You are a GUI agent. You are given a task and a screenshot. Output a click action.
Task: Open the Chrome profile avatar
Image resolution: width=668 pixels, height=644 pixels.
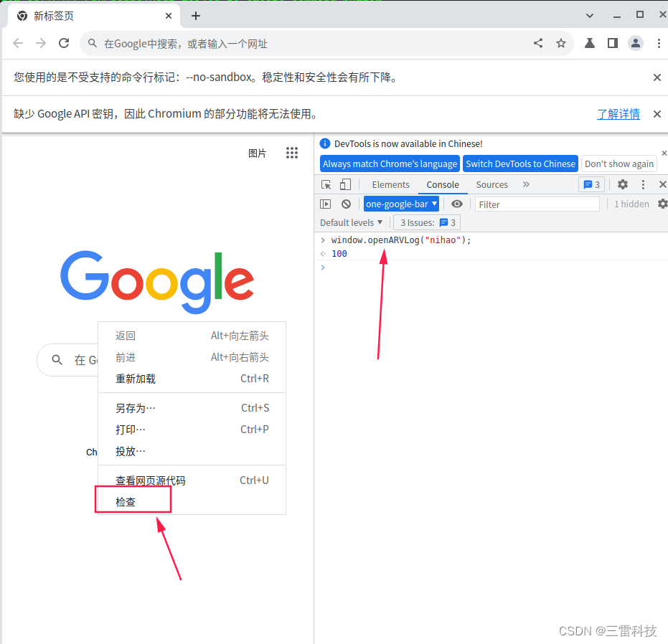pyautogui.click(x=636, y=43)
